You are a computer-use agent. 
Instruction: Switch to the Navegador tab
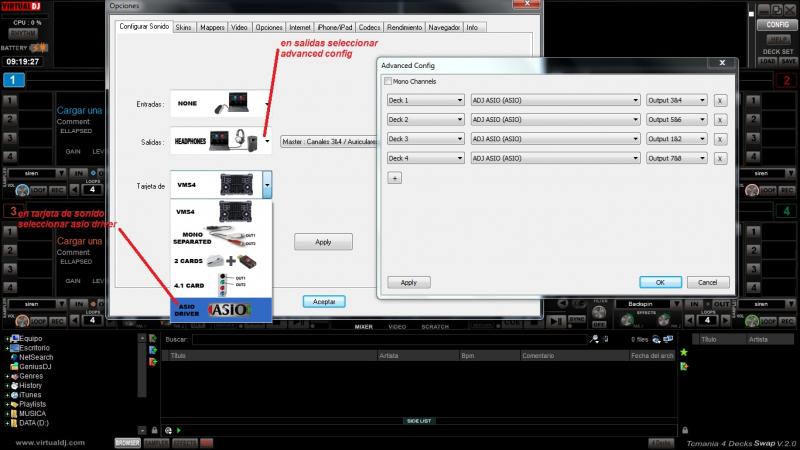pyautogui.click(x=444, y=28)
